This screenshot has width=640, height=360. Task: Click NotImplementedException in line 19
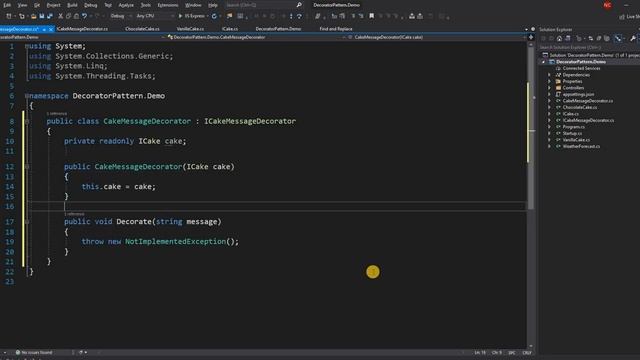tap(176, 242)
